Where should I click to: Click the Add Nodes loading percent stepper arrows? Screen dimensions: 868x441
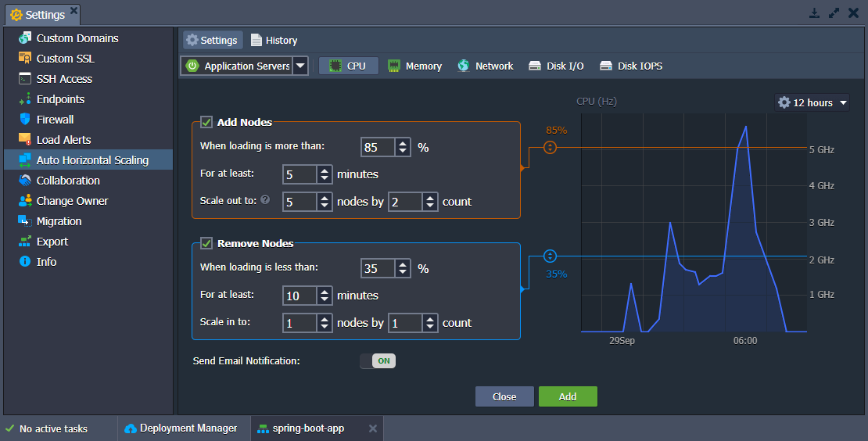[403, 147]
